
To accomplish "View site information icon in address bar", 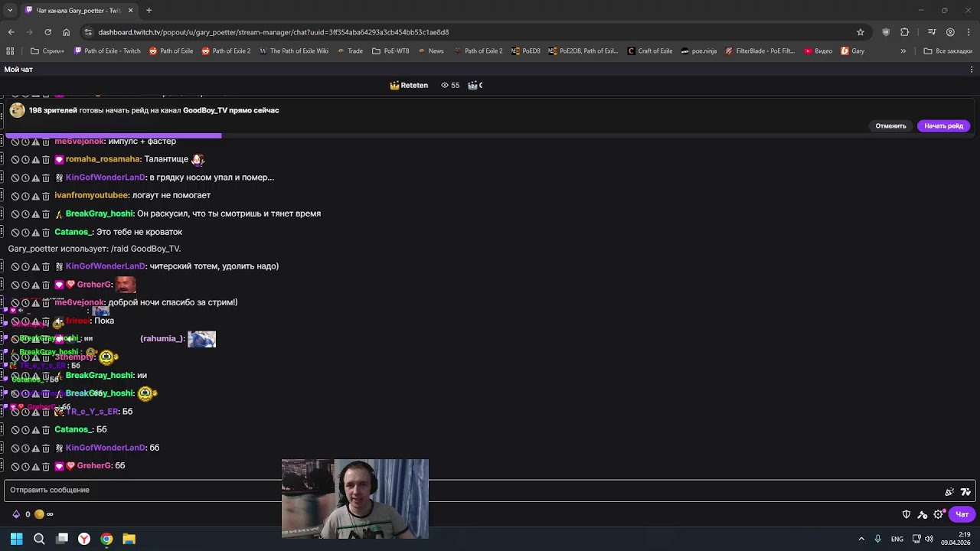I will point(89,32).
